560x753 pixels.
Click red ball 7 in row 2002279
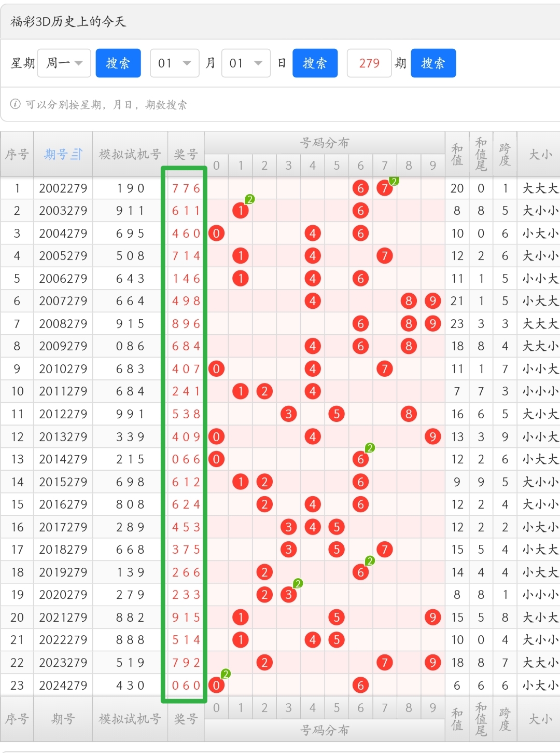384,188
